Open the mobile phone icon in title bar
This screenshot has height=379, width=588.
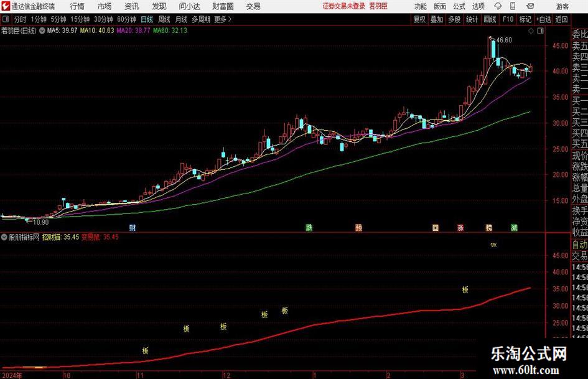coord(513,6)
